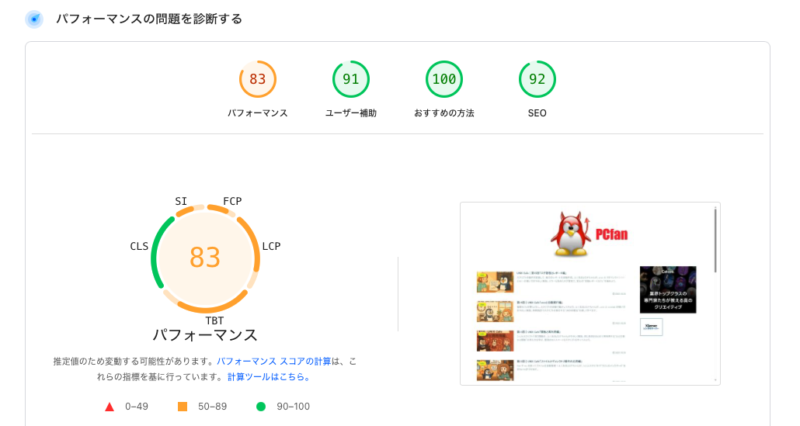The height and width of the screenshot is (426, 800).
Task: Click the パフォーマンスの問題を診断する heading
Action: [x=148, y=19]
